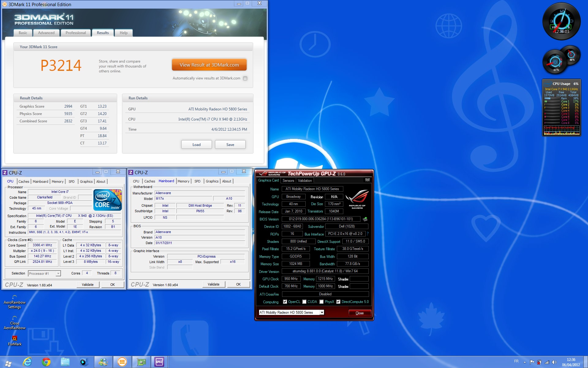
Task: Click the analog clock desktop gadget
Action: point(561,21)
